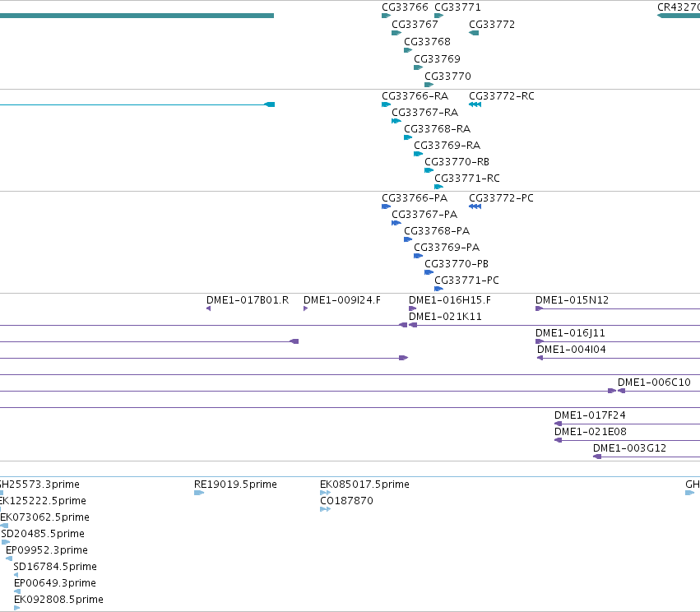Click the CG33766-PA protein arrow glyph
Image resolution: width=700 pixels, height=612 pixels.
tap(386, 206)
